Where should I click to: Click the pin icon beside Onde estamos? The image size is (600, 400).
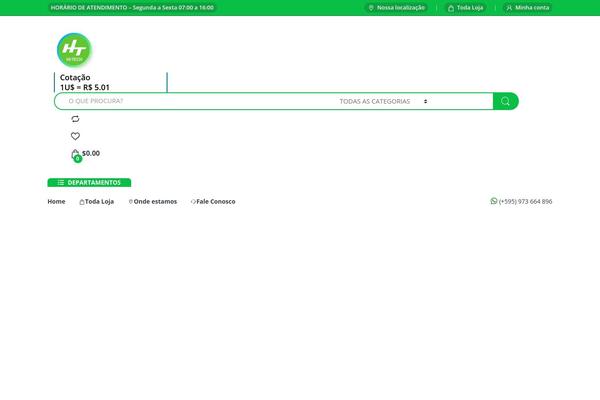130,201
